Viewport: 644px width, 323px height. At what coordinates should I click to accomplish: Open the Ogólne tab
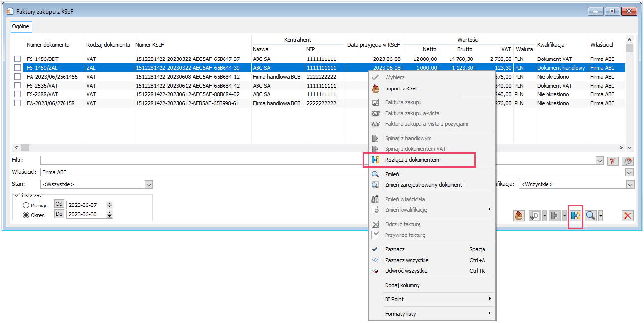21,26
